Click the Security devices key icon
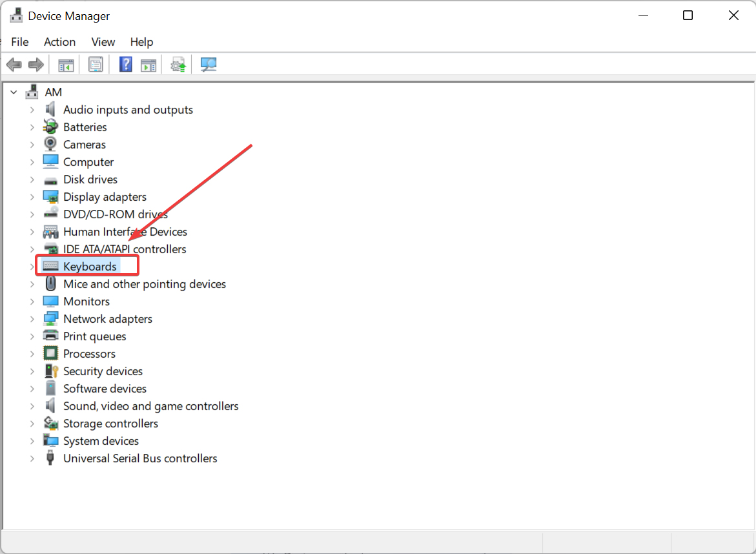The image size is (756, 554). [51, 371]
